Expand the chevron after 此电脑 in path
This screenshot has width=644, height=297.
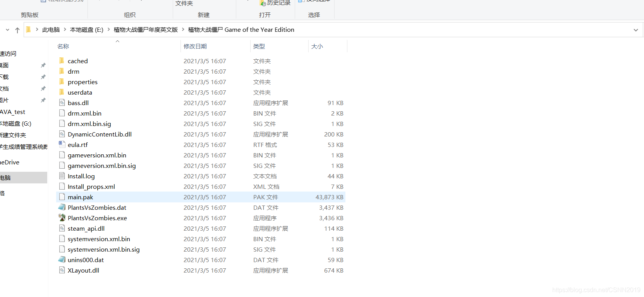click(x=65, y=29)
